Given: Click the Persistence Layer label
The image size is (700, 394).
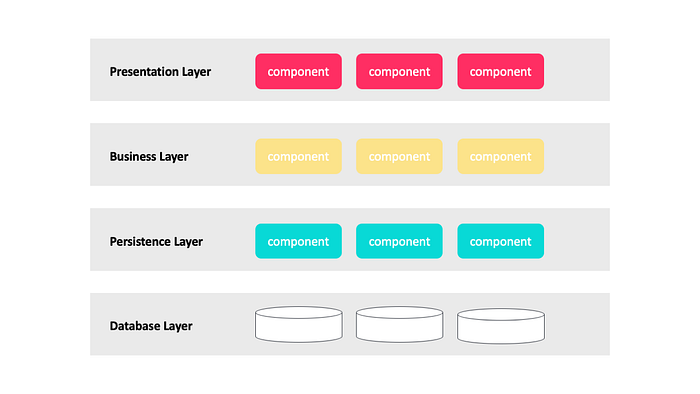Looking at the screenshot, I should (156, 241).
